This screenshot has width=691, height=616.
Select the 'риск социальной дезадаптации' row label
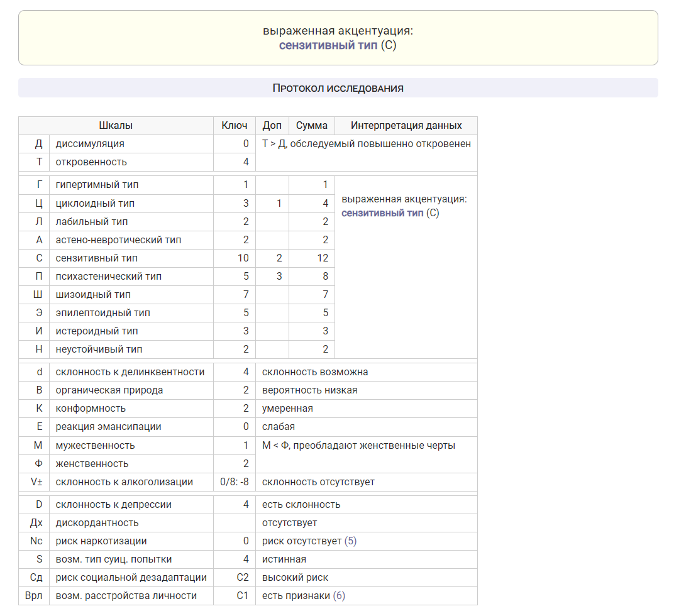(x=131, y=578)
